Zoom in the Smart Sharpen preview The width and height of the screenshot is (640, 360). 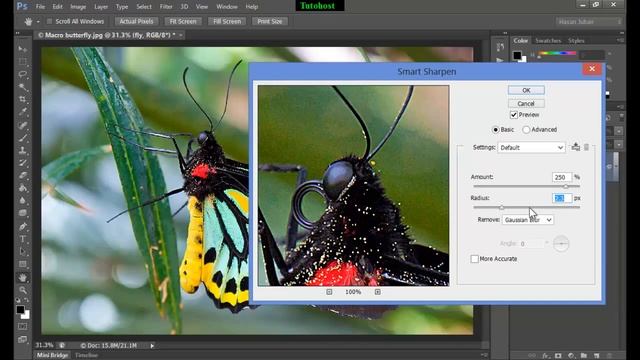click(x=378, y=292)
